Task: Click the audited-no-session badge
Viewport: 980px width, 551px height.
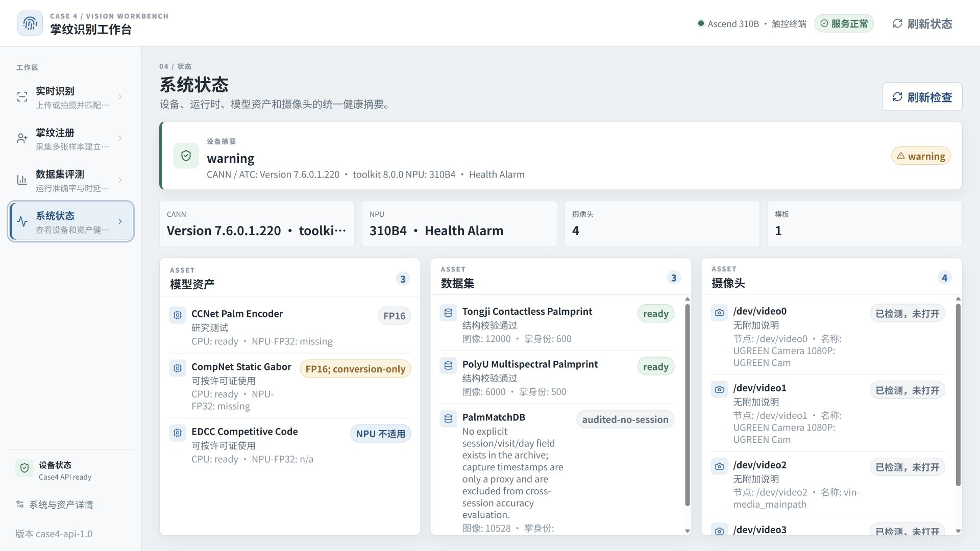Action: (625, 419)
